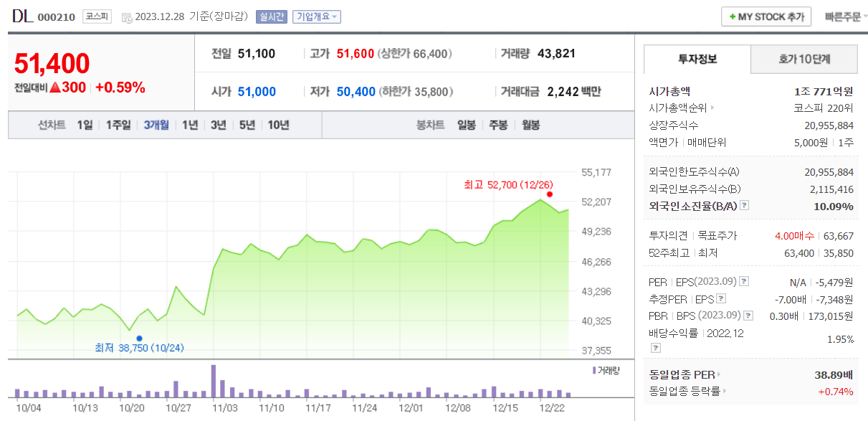868x421 pixels.
Task: Click the 55,177 price axis label
Action: 596,172
